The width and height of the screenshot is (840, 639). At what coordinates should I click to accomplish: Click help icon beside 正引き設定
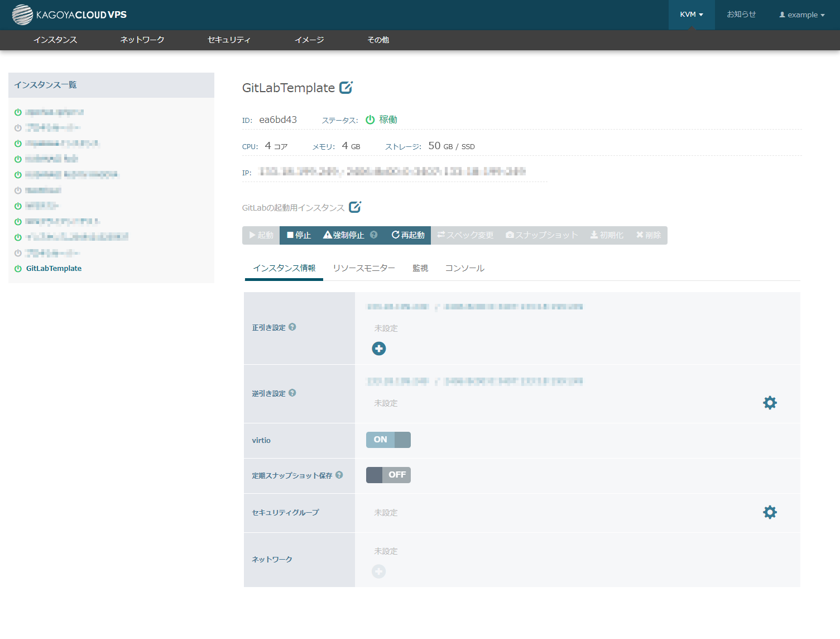[292, 327]
